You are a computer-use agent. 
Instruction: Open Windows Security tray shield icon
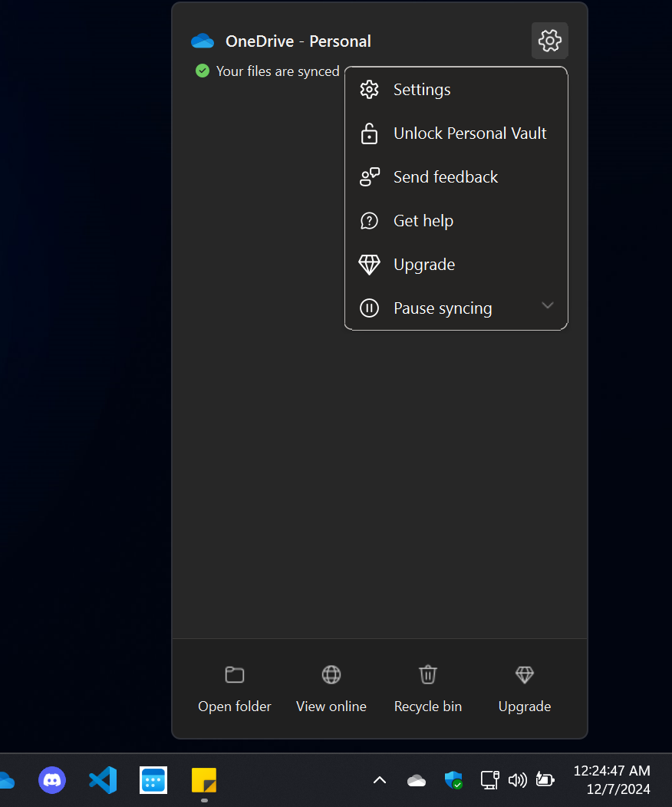coord(453,780)
